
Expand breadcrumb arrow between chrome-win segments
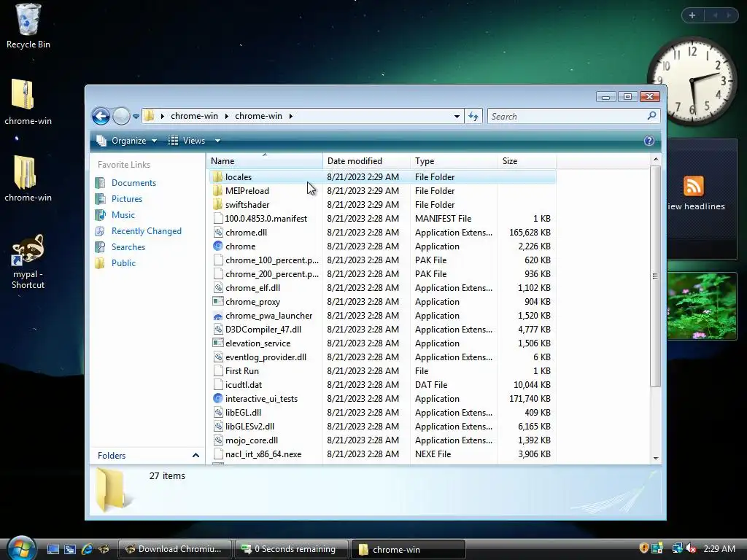click(226, 116)
